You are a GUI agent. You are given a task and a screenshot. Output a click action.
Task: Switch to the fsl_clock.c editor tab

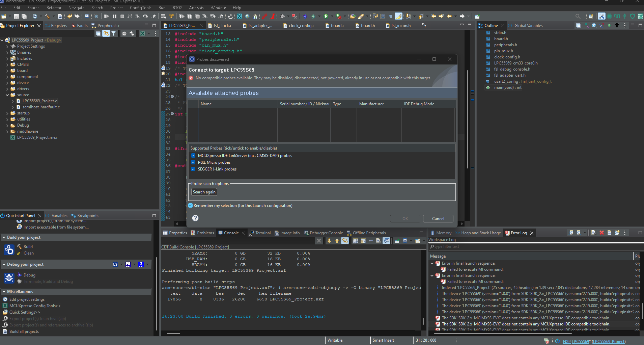(x=220, y=26)
